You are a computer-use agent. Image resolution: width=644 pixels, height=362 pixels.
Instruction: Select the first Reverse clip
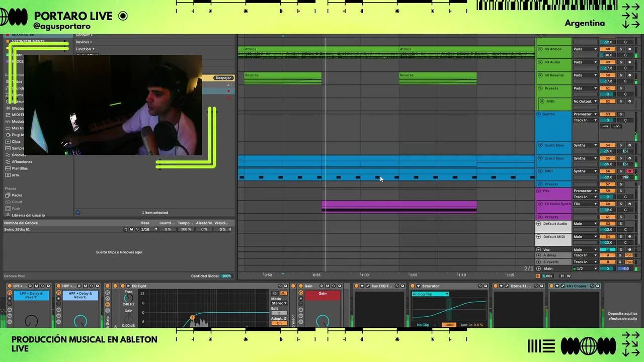point(283,78)
